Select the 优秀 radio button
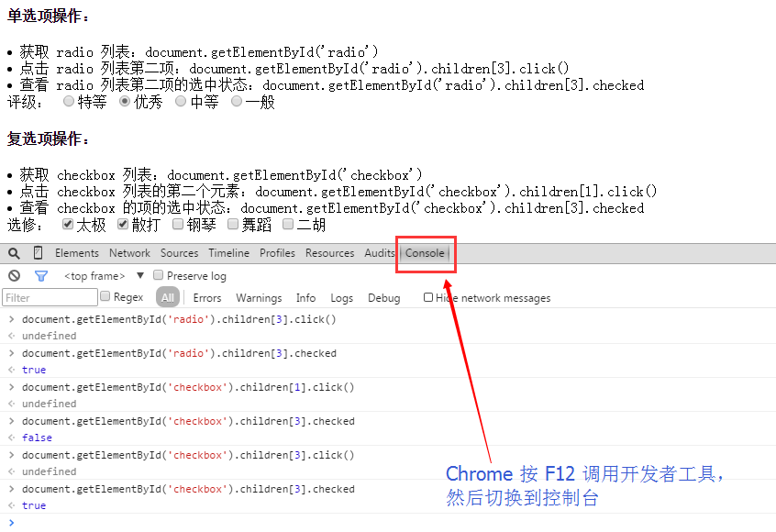776x532 pixels. (125, 101)
